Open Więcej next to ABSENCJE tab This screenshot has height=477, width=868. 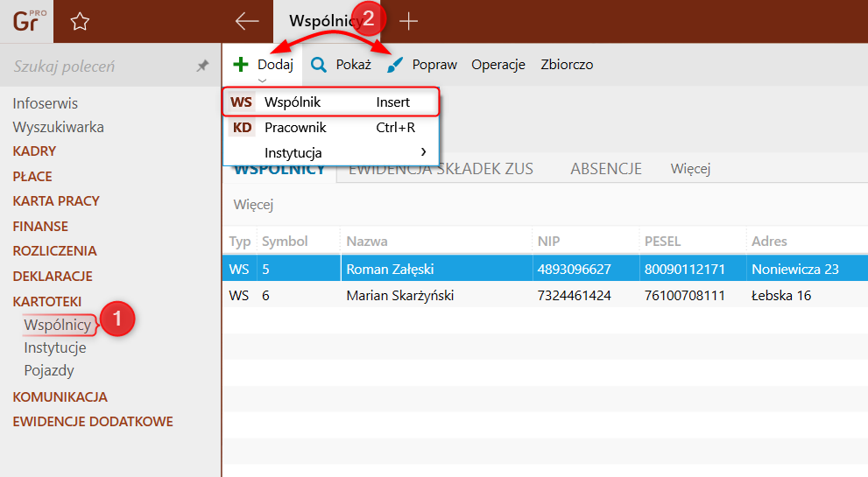[690, 169]
